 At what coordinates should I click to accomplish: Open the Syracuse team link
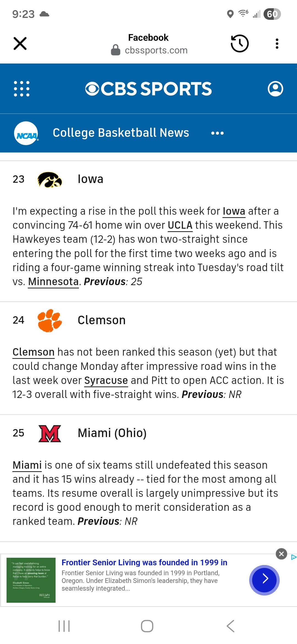click(x=106, y=381)
